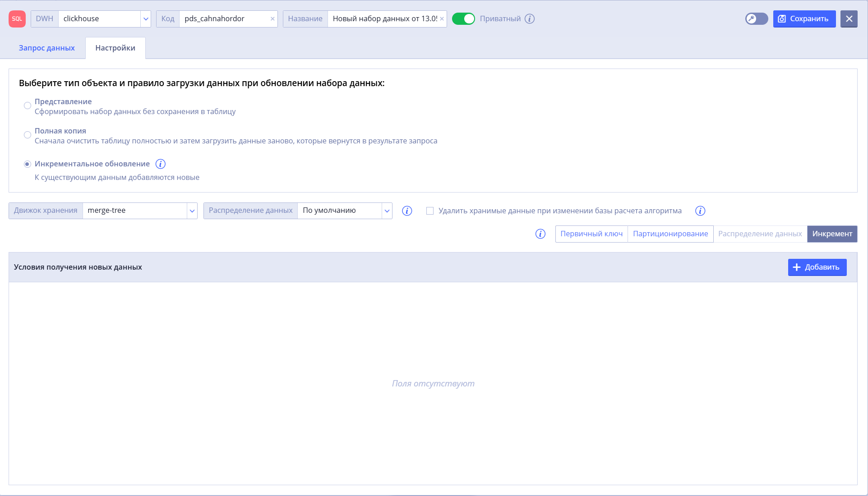Check Удалить хранимые данные checkbox

tap(430, 211)
